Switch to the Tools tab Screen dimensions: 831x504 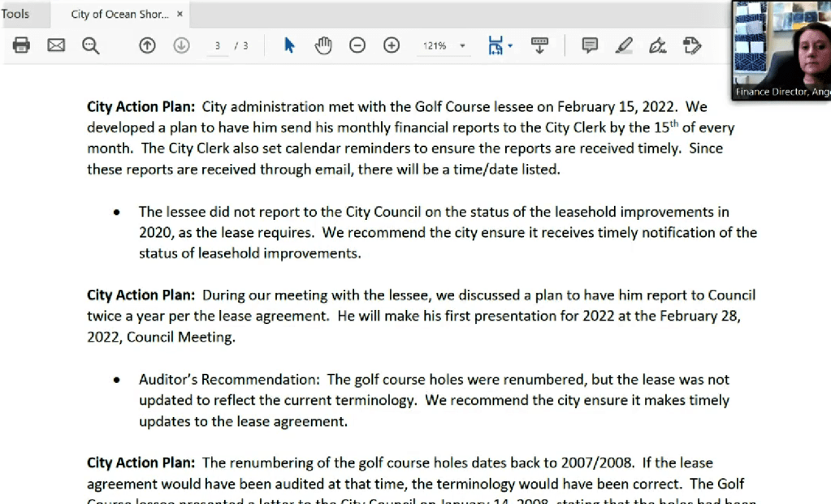click(x=15, y=14)
